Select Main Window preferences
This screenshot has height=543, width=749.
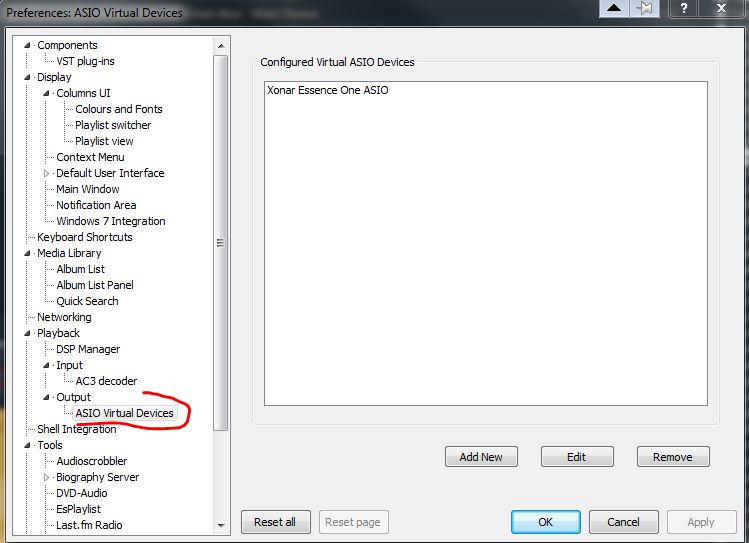coord(87,189)
